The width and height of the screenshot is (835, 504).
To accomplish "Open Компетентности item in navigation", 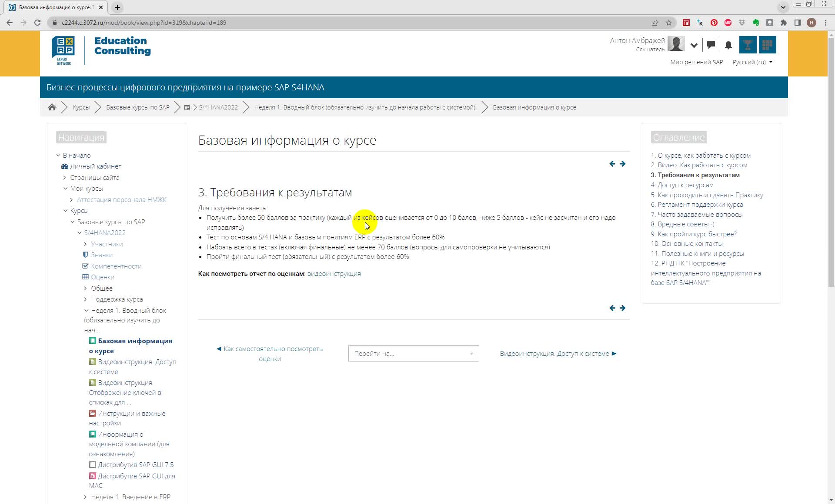I will click(116, 266).
